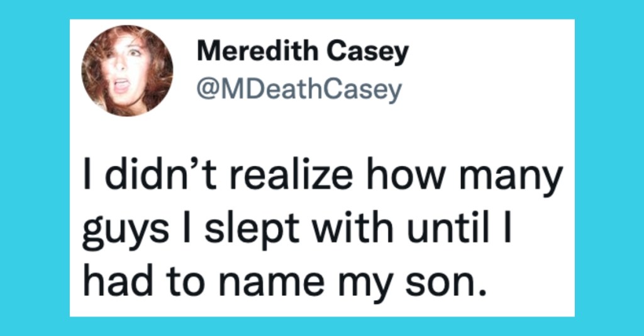Open the "Meredith Casey" display name link
Screen dimensions: 644x336
click(303, 53)
